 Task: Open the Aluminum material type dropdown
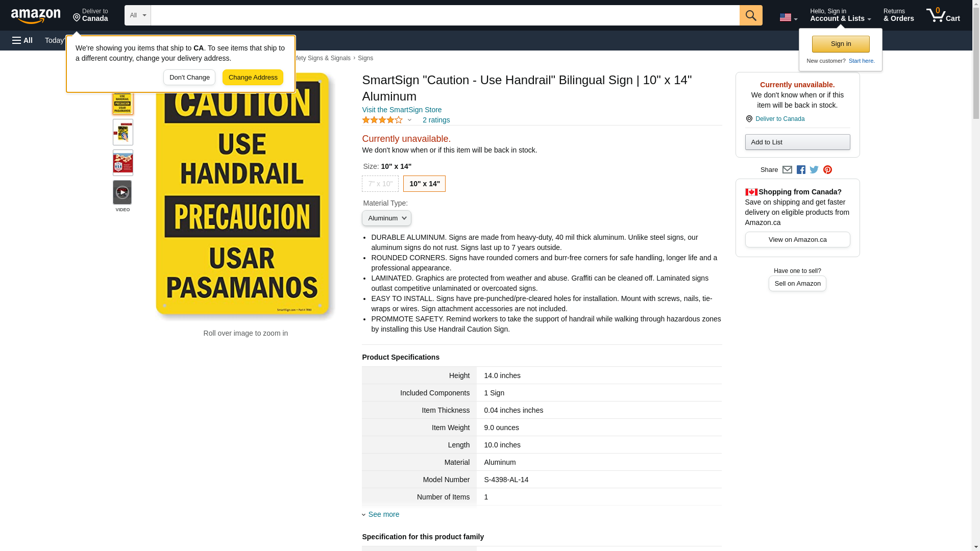(x=386, y=218)
